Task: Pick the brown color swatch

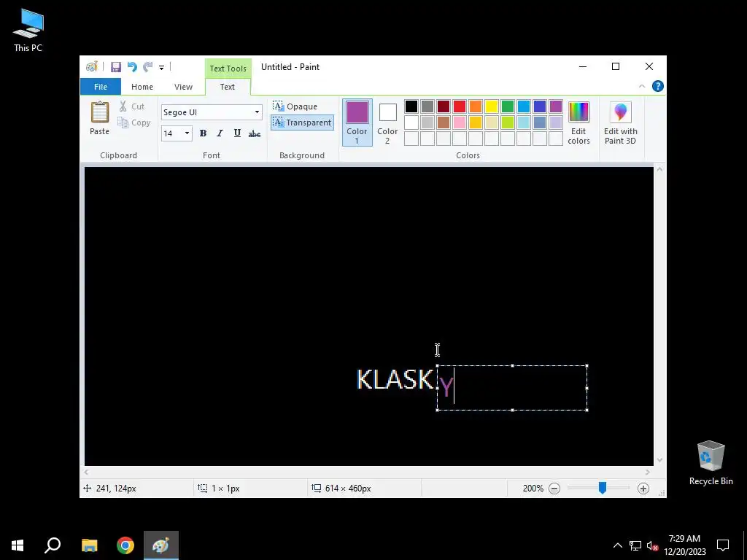Action: coord(444,122)
